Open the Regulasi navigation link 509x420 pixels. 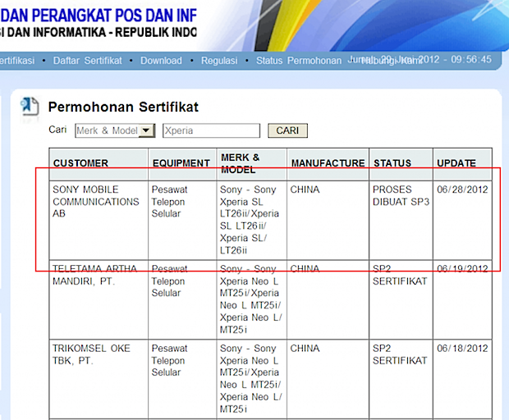point(219,60)
